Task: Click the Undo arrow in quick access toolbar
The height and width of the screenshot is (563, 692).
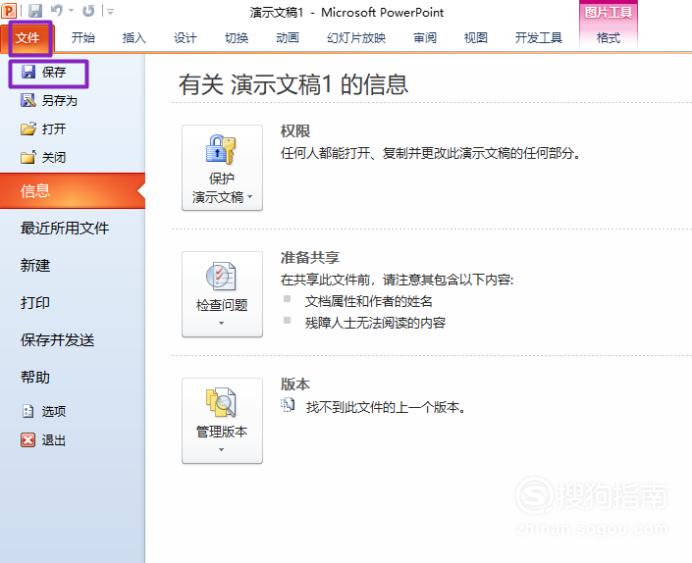Action: tap(56, 10)
